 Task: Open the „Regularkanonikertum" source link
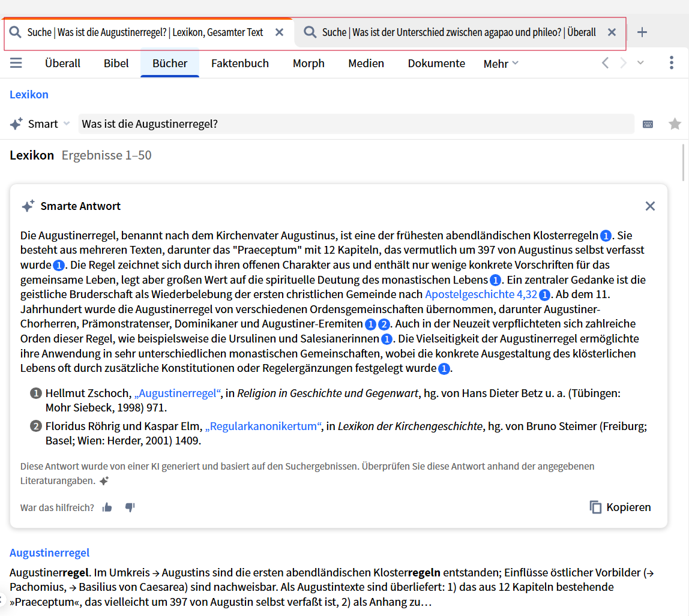[x=263, y=426]
